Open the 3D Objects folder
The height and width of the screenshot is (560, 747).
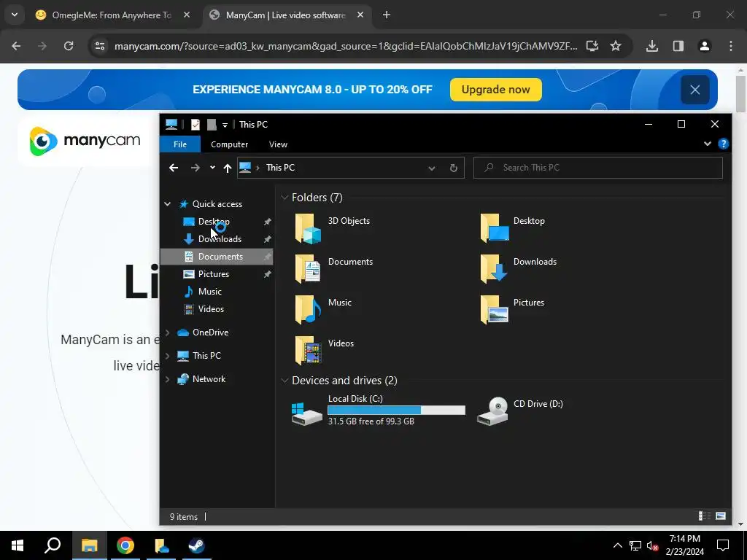click(x=333, y=227)
